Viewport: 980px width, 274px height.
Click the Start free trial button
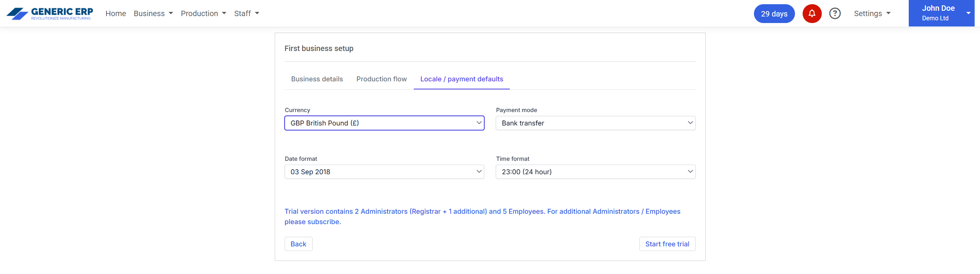click(667, 244)
